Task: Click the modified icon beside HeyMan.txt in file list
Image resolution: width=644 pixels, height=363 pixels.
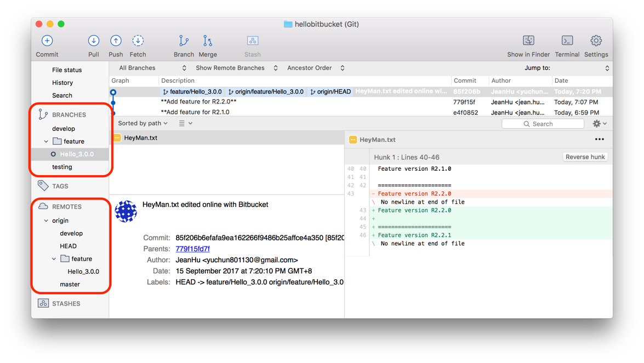Action: [117, 138]
